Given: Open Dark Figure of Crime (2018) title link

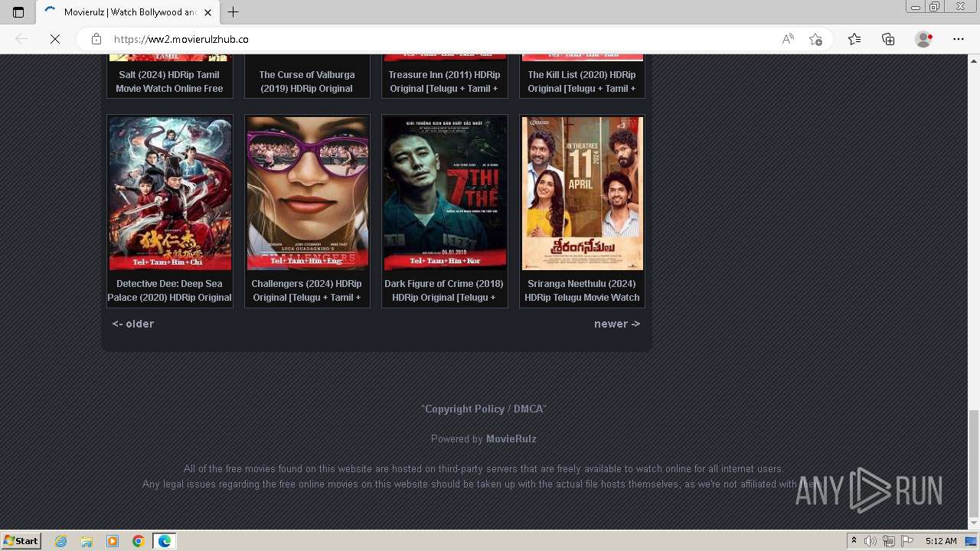Looking at the screenshot, I should pyautogui.click(x=444, y=290).
